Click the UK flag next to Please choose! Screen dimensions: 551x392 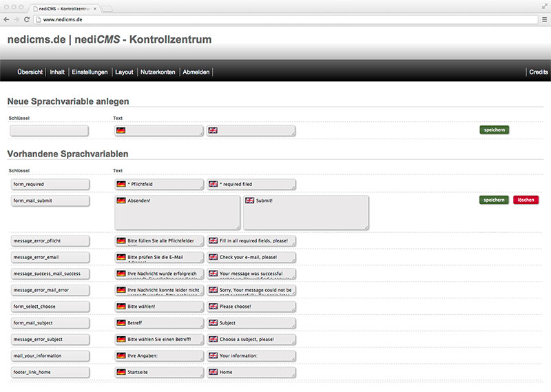214,306
